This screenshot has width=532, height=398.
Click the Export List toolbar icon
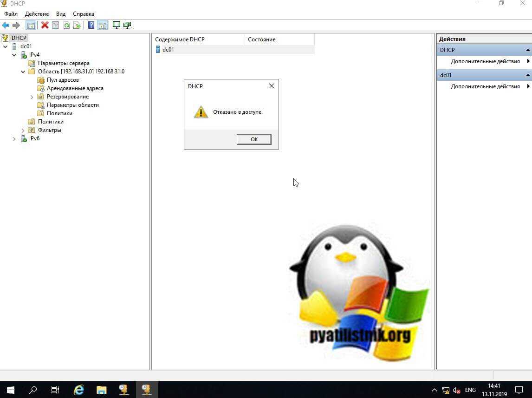[x=77, y=25]
